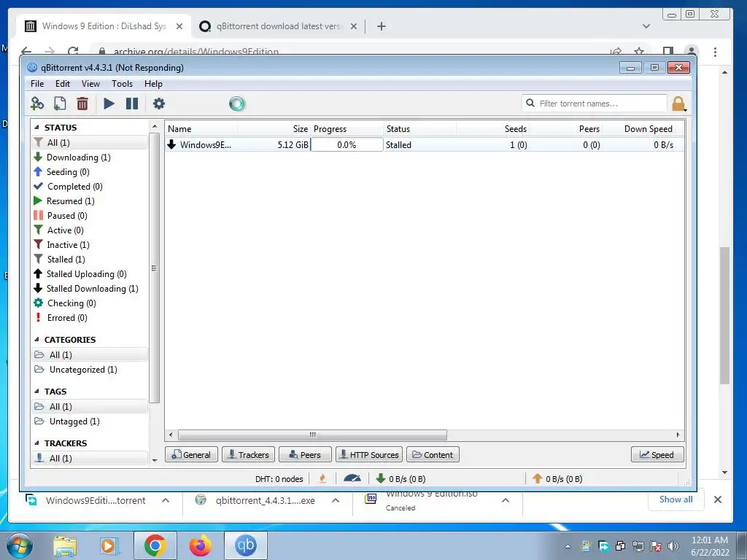Click the volume icon in system tray
The width and height of the screenshot is (747, 560).
(673, 546)
